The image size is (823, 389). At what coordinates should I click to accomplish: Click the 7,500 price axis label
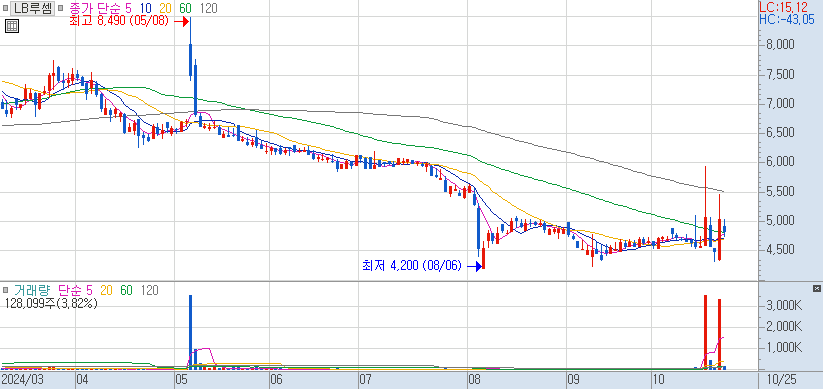[x=780, y=74]
